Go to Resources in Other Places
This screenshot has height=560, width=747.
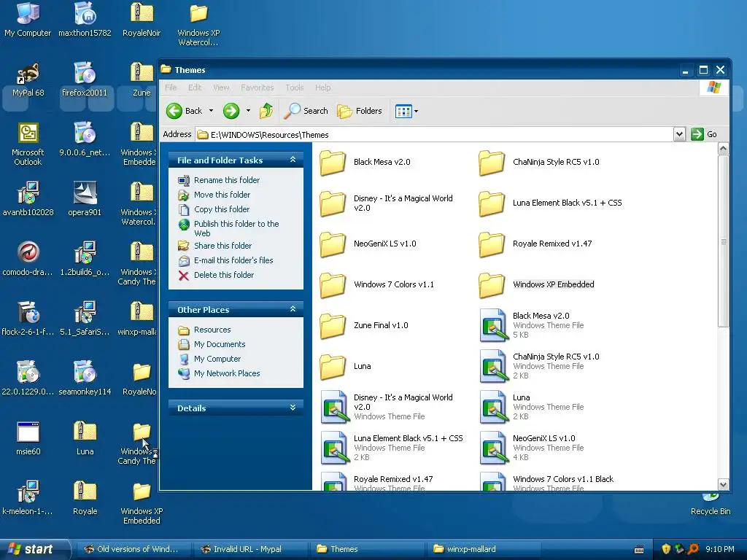tap(212, 330)
